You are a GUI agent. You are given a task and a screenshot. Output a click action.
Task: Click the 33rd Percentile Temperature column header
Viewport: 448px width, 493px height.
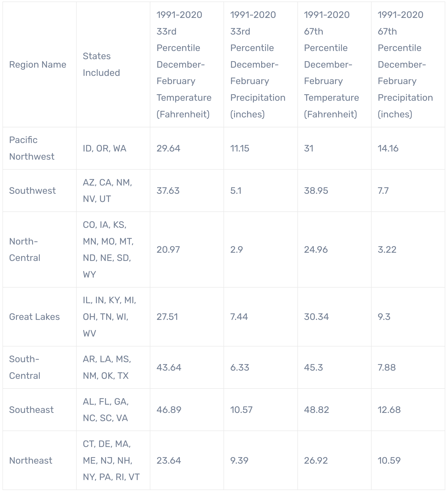[x=184, y=64]
